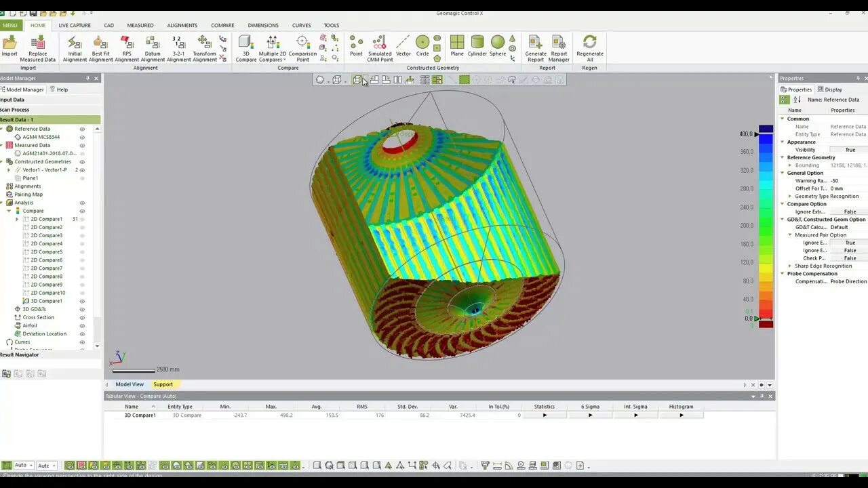The width and height of the screenshot is (868, 488).
Task: Open the Report Manager
Action: tap(559, 47)
